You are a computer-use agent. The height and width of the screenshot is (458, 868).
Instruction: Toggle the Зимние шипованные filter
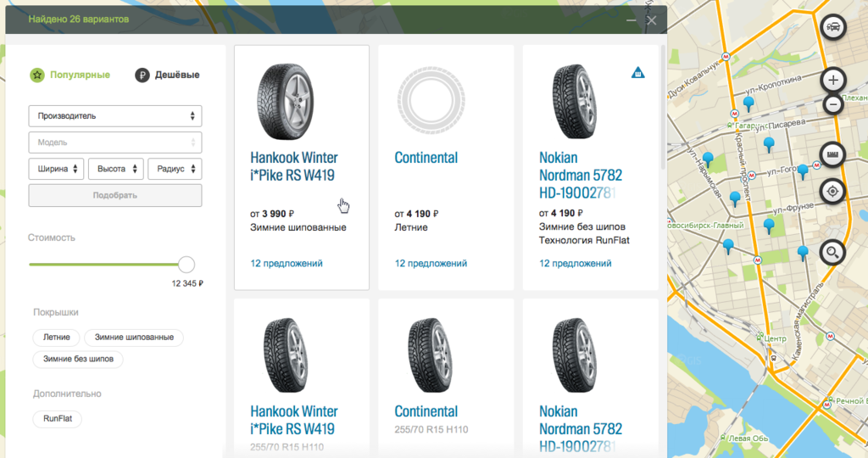point(134,338)
